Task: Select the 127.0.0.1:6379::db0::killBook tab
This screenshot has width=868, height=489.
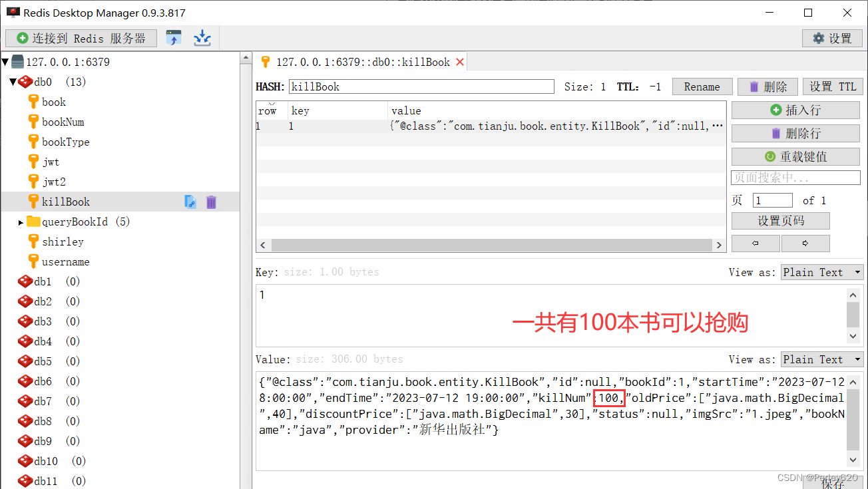Action: [361, 62]
